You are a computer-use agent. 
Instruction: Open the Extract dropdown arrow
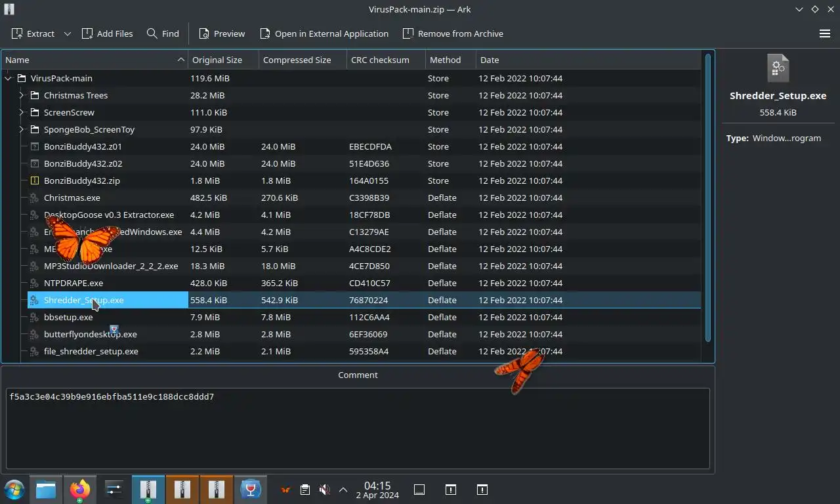click(x=67, y=33)
